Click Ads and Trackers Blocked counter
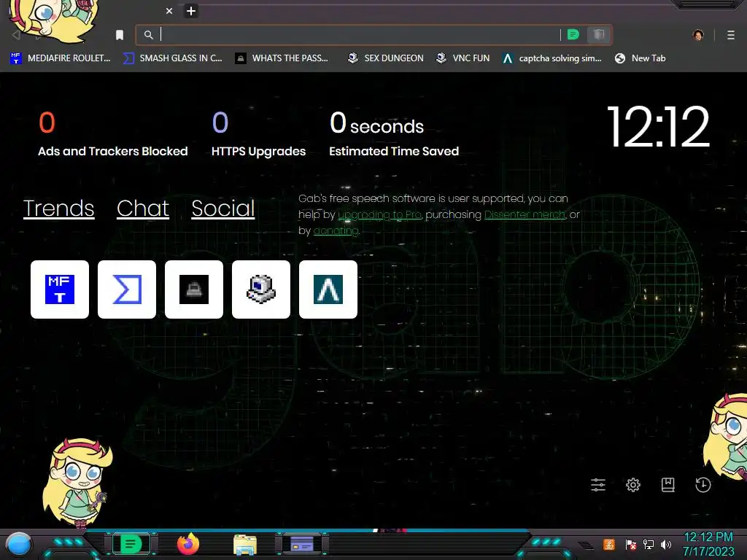747x560 pixels. coord(113,134)
